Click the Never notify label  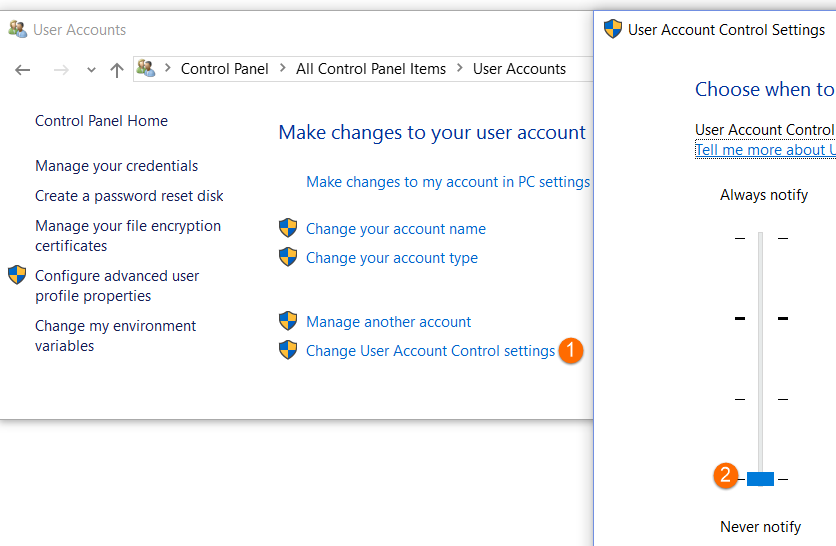click(x=760, y=527)
